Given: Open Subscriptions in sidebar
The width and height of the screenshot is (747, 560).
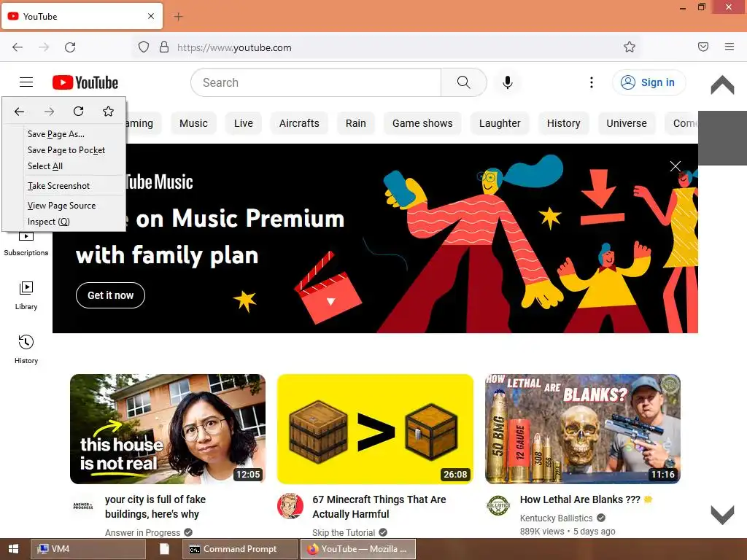Looking at the screenshot, I should point(26,244).
